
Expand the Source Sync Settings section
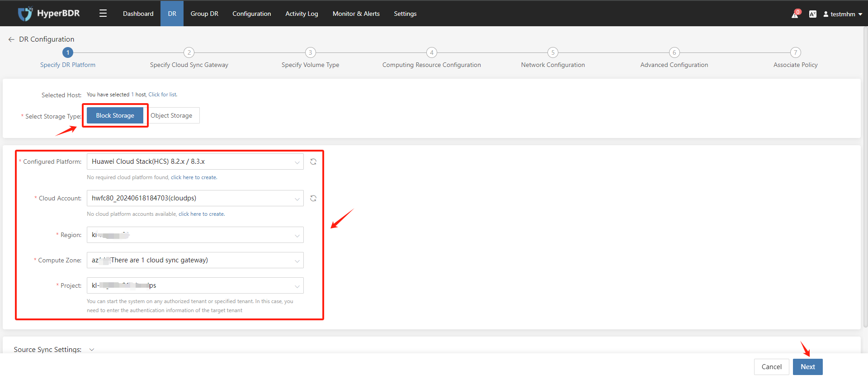coord(92,350)
